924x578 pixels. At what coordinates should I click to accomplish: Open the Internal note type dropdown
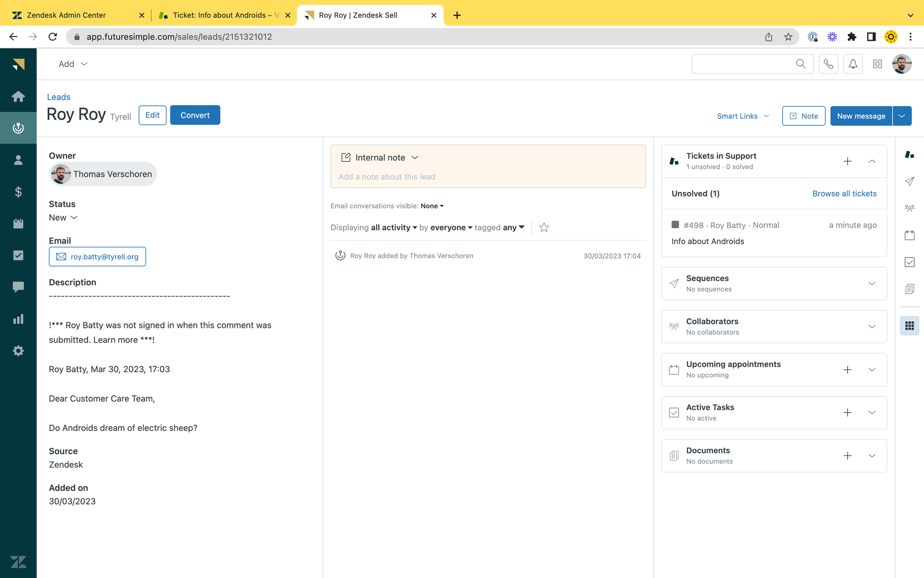414,158
